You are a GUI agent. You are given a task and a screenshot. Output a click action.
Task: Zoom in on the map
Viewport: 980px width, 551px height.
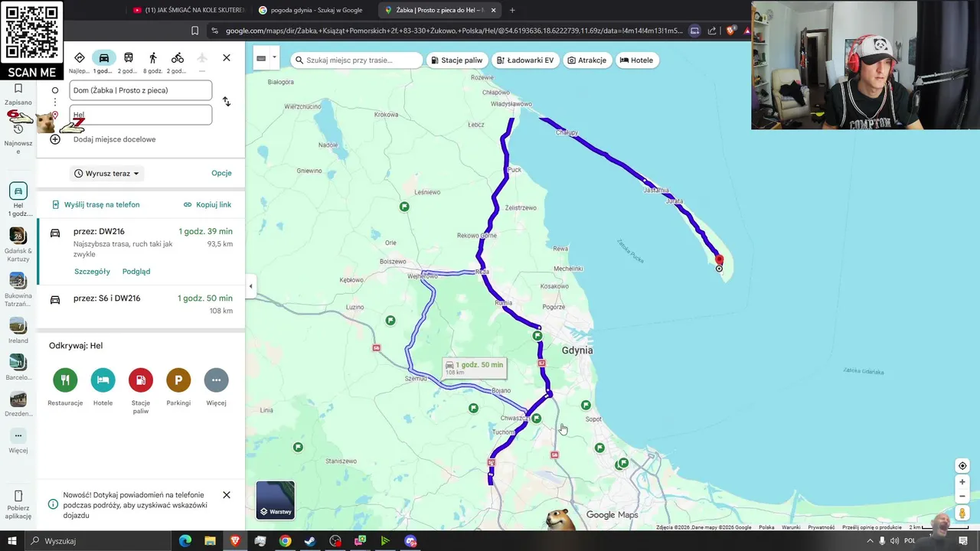[x=962, y=482]
